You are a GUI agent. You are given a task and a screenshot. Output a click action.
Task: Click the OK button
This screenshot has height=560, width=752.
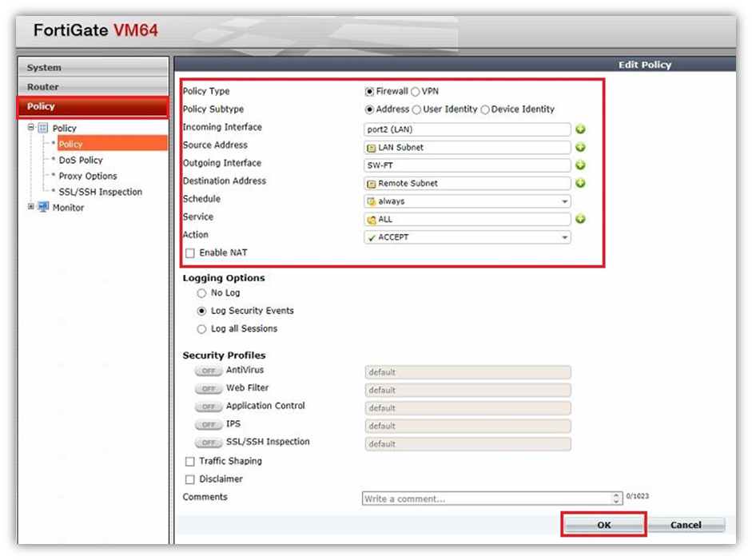click(604, 525)
